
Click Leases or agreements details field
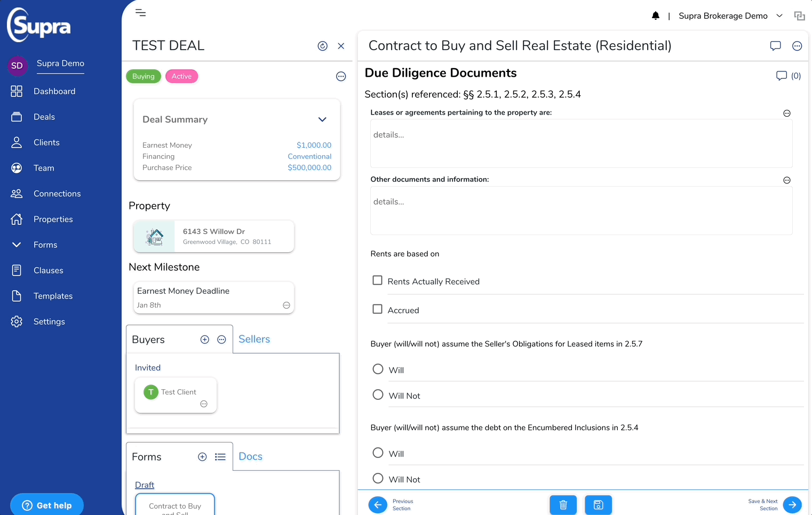(582, 143)
